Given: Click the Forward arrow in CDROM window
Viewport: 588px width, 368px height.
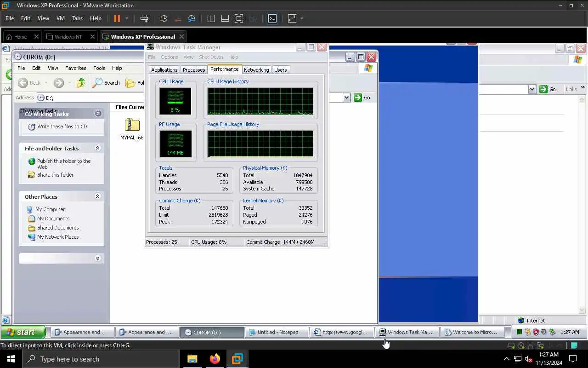Looking at the screenshot, I should [58, 83].
